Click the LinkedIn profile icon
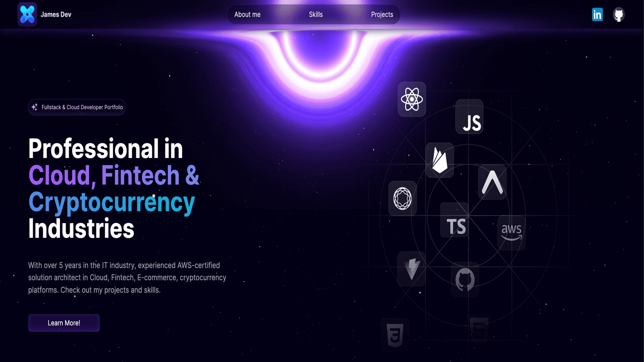The image size is (644, 362). 597,14
